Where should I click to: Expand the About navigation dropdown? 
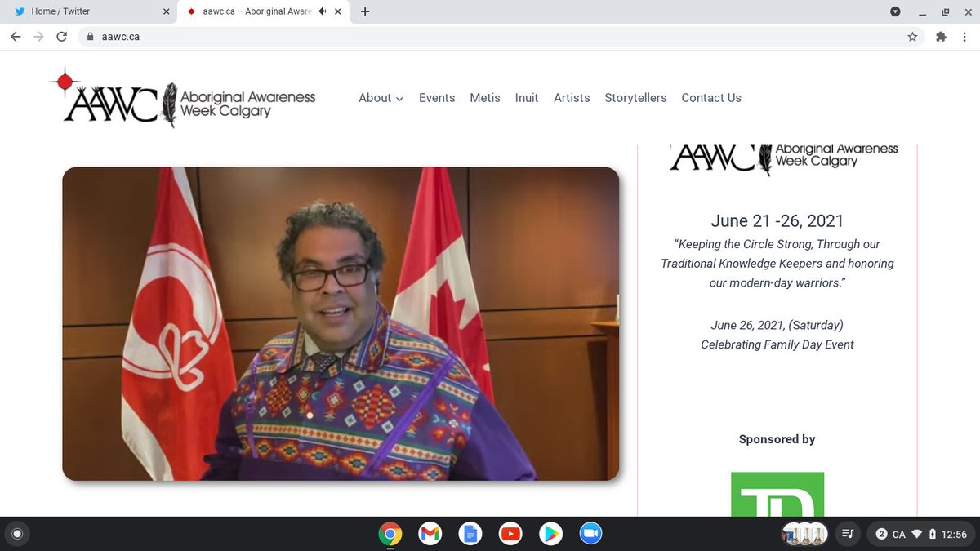tap(380, 98)
